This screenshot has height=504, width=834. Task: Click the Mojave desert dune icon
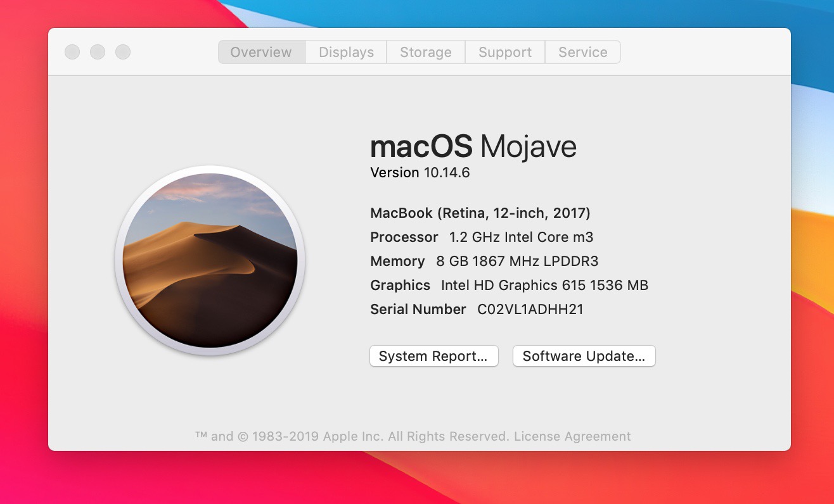210,260
